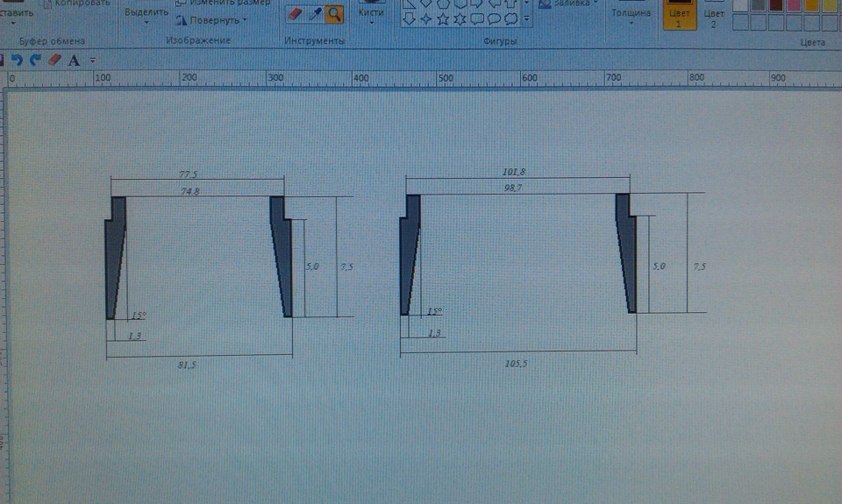Click the Undo arrow in quick access toolbar

coord(18,60)
